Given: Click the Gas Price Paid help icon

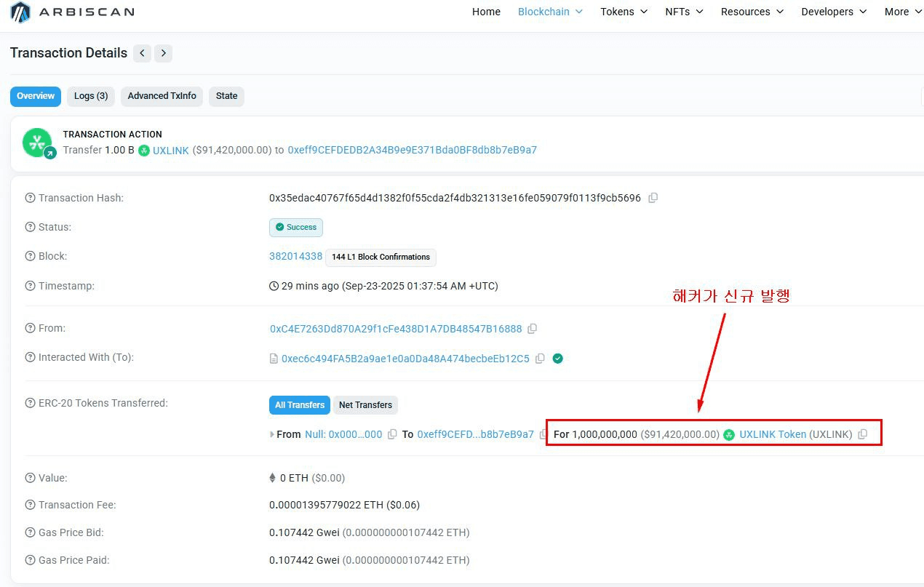Looking at the screenshot, I should (x=30, y=560).
